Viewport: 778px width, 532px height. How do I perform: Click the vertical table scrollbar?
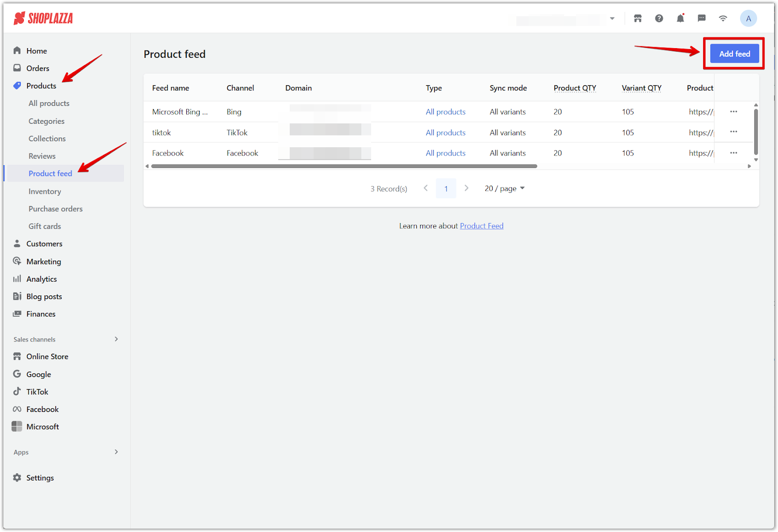tap(756, 131)
